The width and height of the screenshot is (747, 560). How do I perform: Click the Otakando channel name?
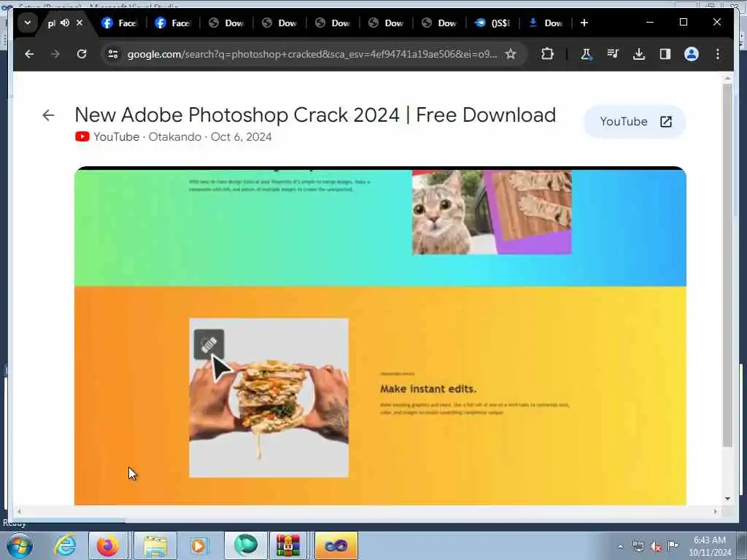pos(175,136)
